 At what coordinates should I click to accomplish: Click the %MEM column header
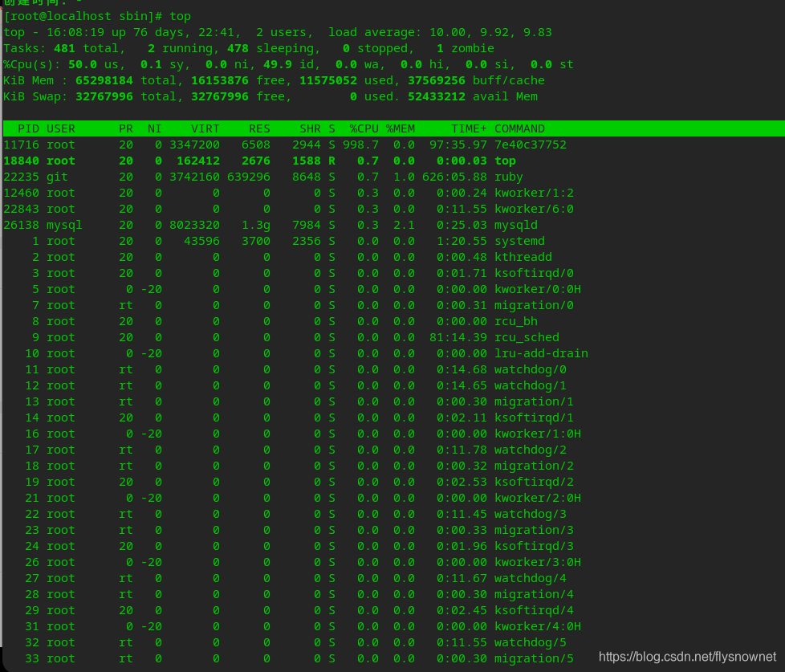[x=400, y=128]
